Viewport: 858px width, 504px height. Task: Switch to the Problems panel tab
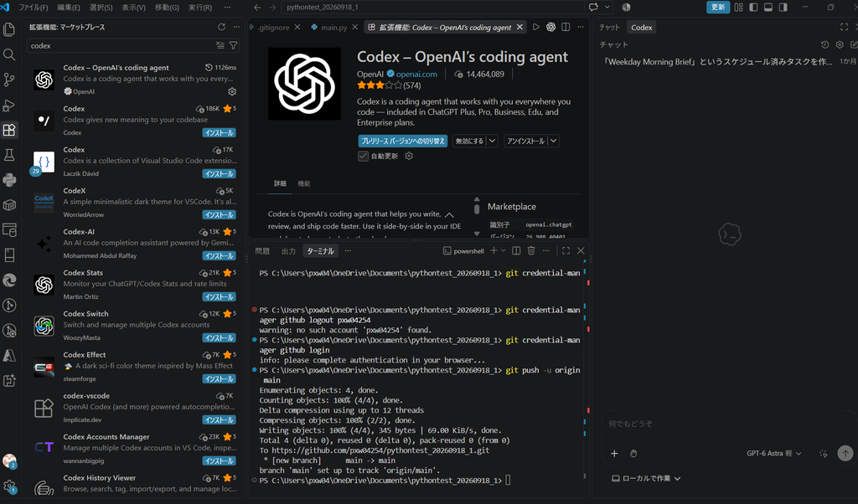(x=262, y=251)
